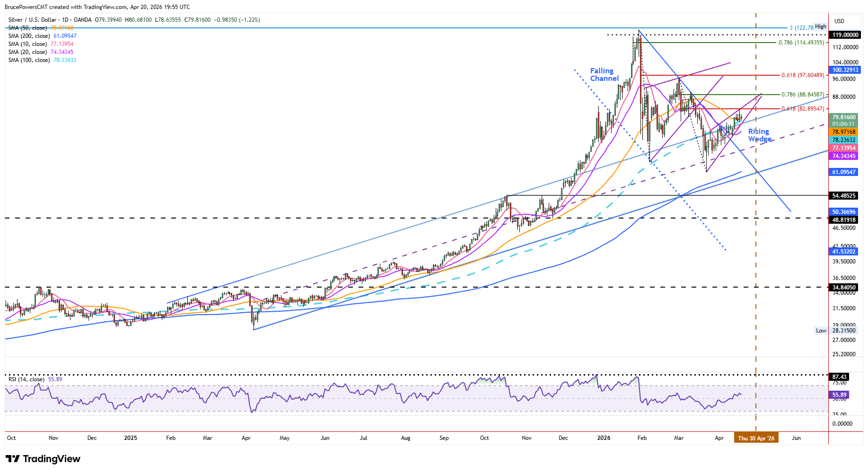
Task: Click the High marker near chart top
Action: (x=821, y=26)
